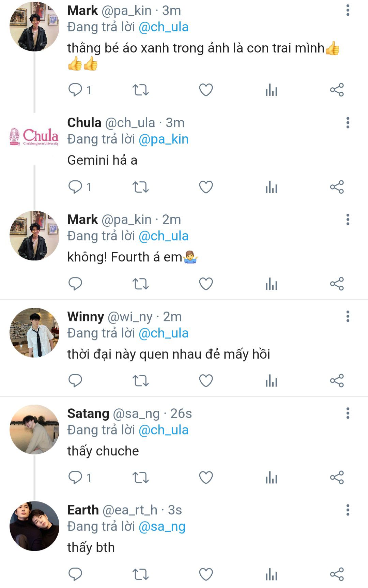Open more options for Mark's first tweet
368x588 pixels.
coord(348,11)
